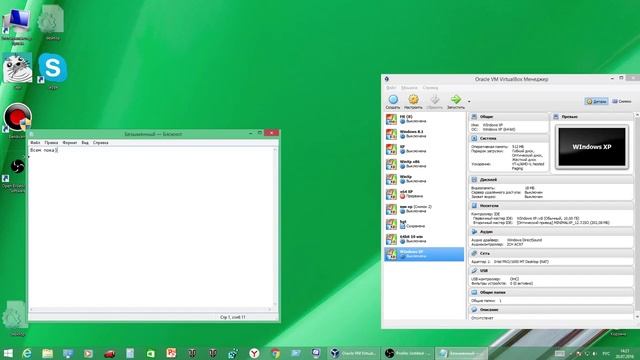640x360 pixels.
Task: Open the Правка menu in Notepad
Action: point(51,143)
